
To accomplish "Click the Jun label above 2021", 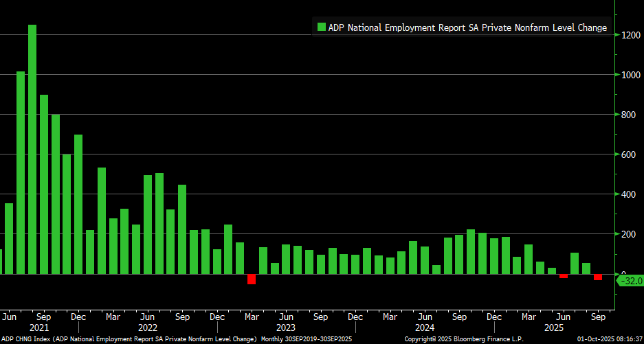I will click(9, 317).
